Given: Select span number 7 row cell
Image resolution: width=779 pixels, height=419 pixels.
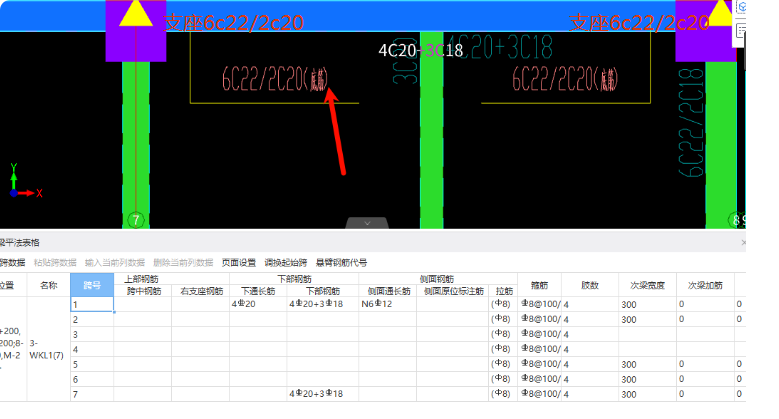Looking at the screenshot, I should pos(92,394).
